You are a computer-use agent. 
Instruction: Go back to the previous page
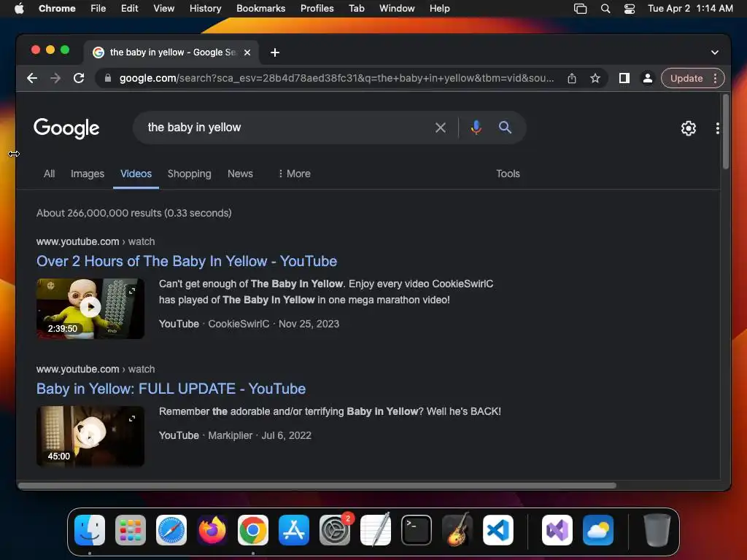tap(32, 78)
